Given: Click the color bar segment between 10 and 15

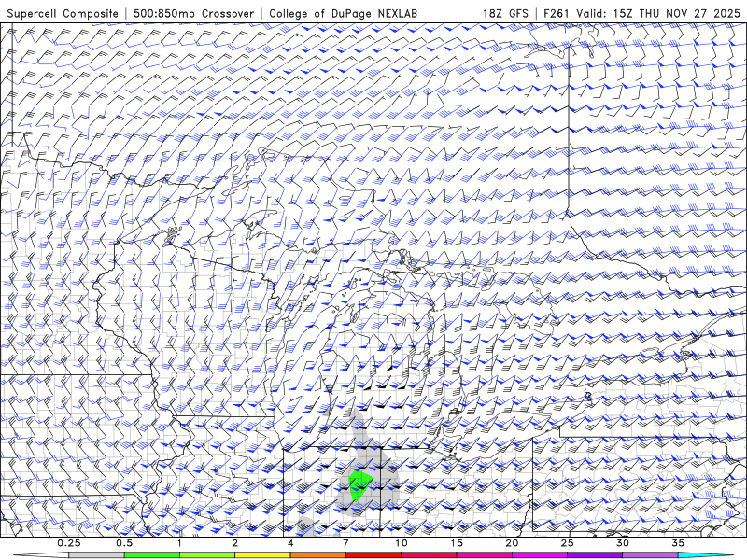Looking at the screenshot, I should click(x=429, y=555).
